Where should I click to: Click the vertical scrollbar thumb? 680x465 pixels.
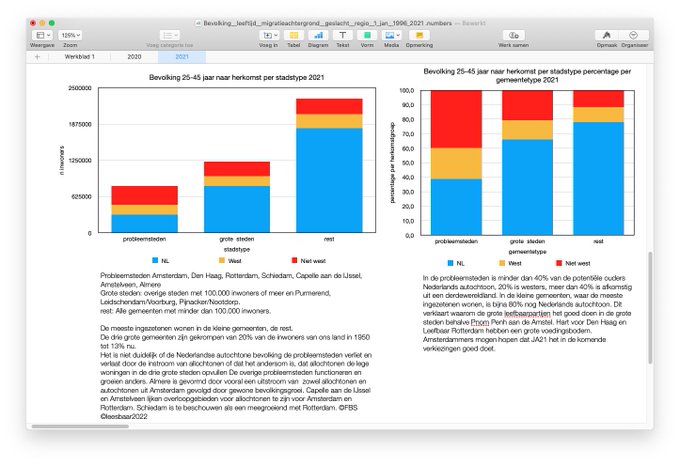pyautogui.click(x=650, y=308)
